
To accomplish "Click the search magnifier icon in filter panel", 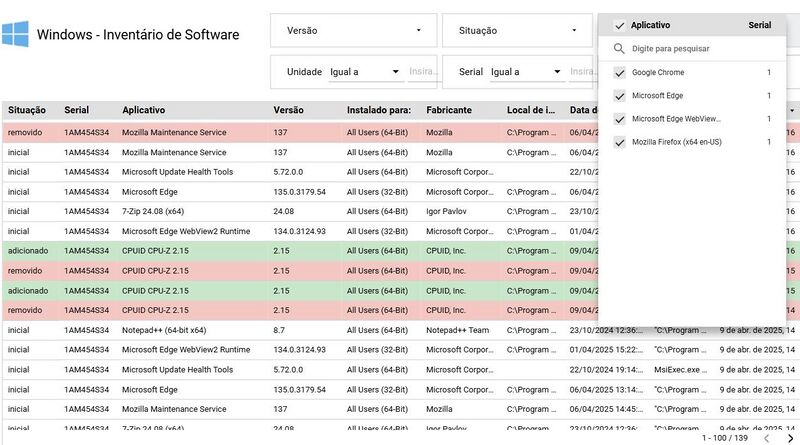I will click(x=620, y=48).
